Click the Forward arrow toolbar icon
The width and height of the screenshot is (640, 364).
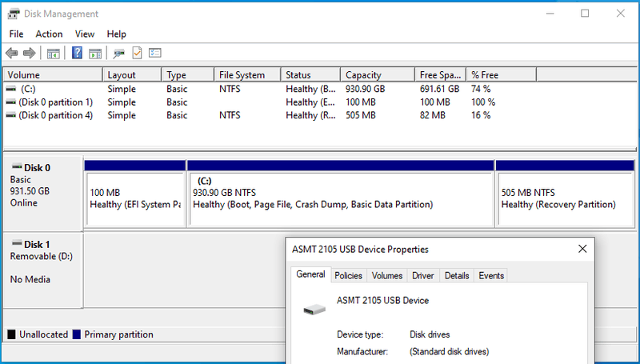30,53
